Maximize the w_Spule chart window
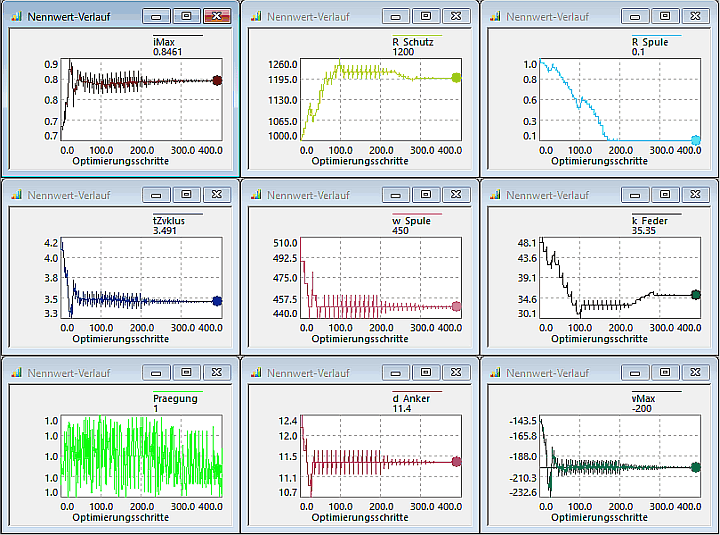 point(426,194)
